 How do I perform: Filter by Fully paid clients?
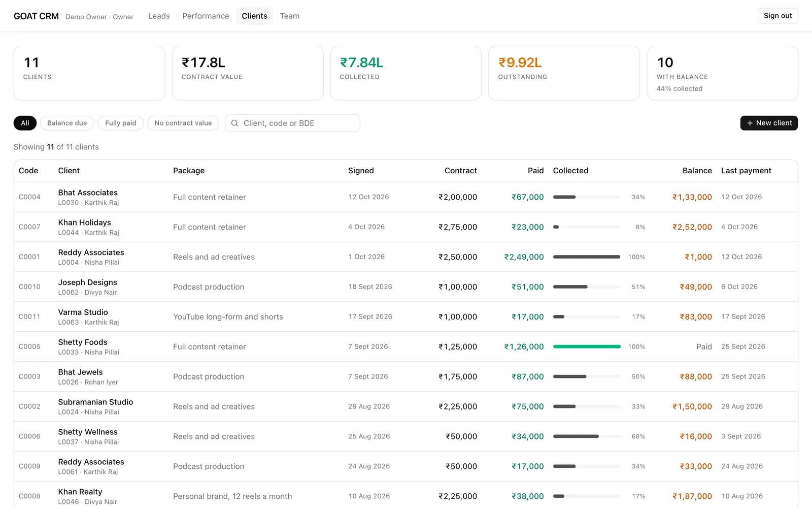(x=121, y=123)
